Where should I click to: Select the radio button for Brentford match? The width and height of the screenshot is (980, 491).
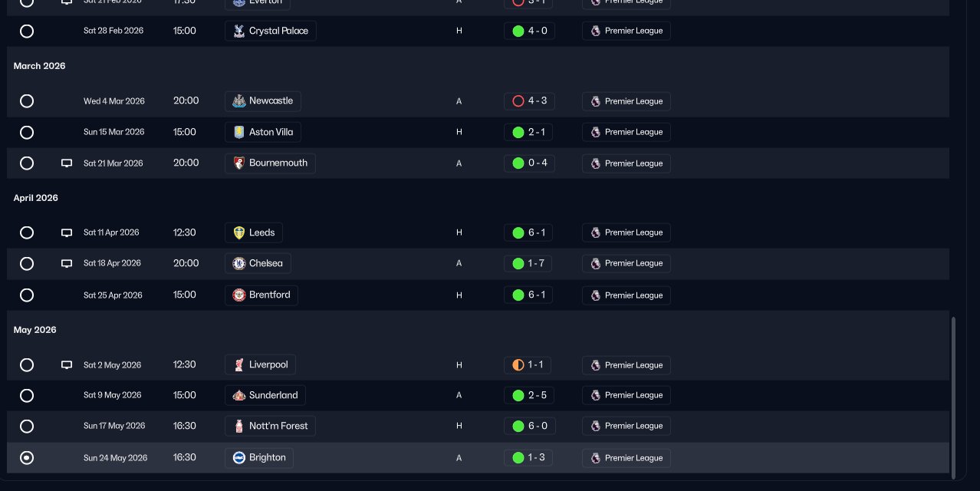coord(27,295)
